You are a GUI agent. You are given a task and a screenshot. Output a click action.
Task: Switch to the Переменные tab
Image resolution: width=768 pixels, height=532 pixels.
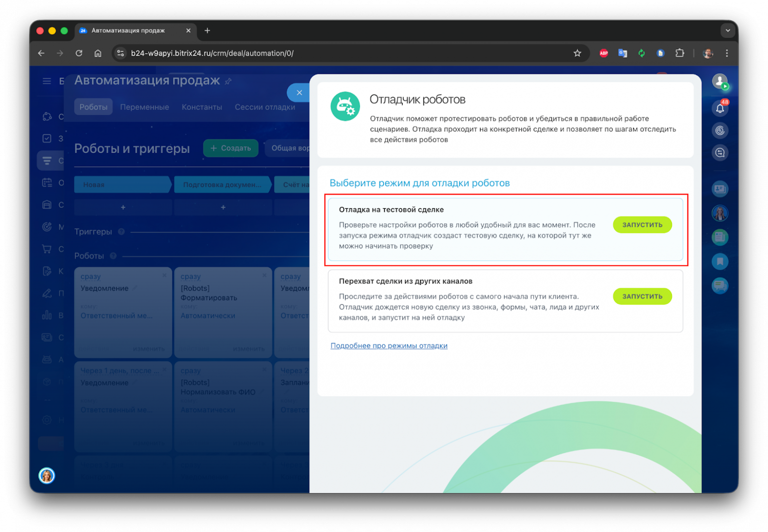click(x=144, y=107)
